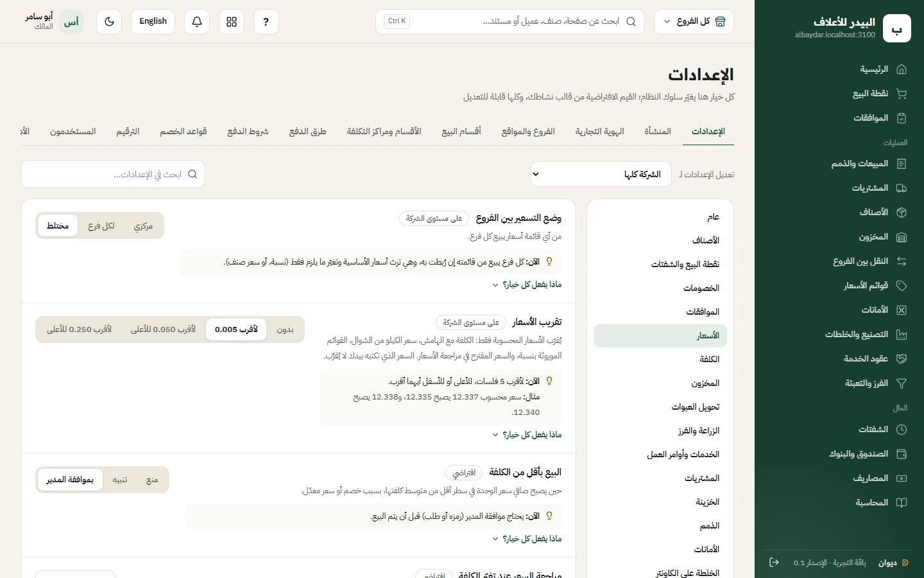Click the ديوان brand icon in footer
Image resolution: width=924 pixels, height=578 pixels.
[905, 563]
